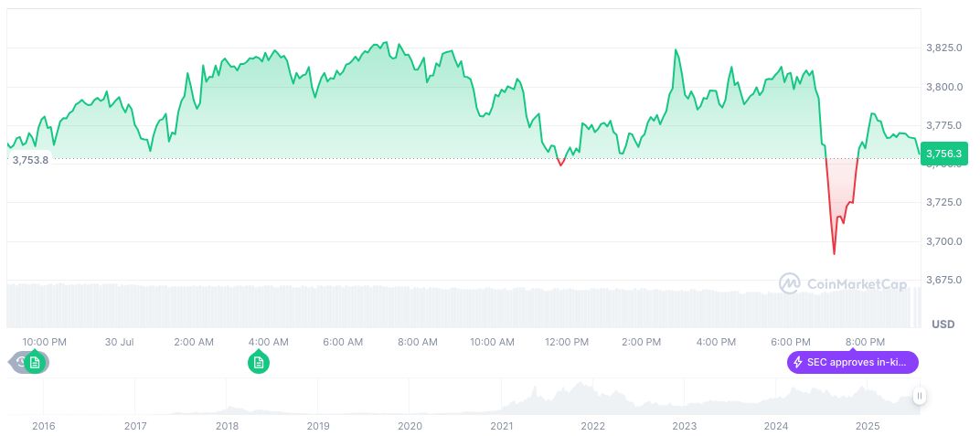
Task: Click the gray history clock marker
Action: [x=20, y=363]
